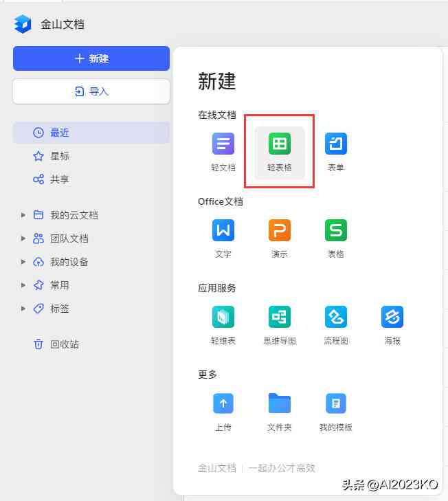Expand the 我的云文档 tree arrow

23,215
